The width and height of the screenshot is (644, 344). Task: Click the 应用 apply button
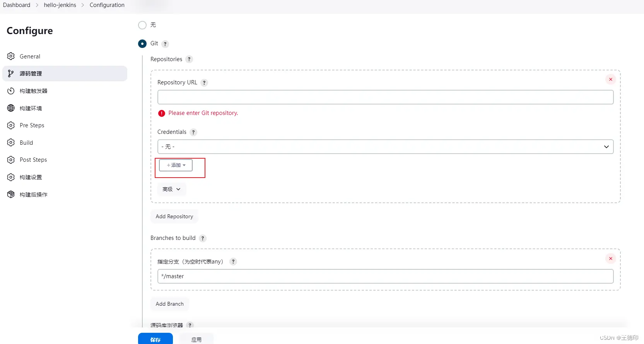point(196,339)
